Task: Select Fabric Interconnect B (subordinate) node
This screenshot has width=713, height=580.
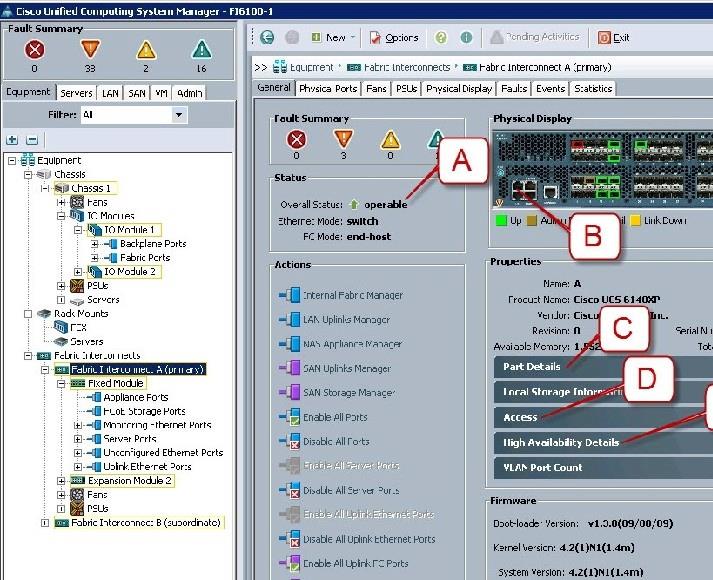Action: pos(142,522)
